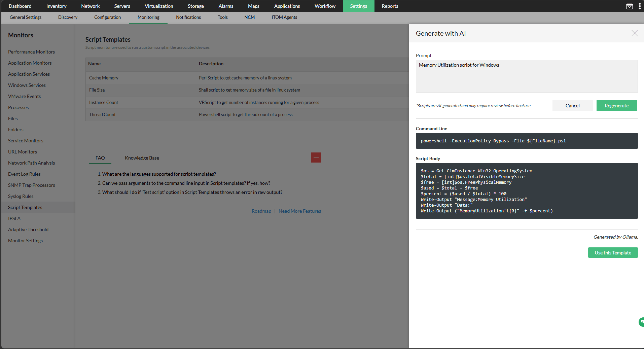Select the FAQ tab
This screenshot has height=349, width=644.
[x=100, y=158]
